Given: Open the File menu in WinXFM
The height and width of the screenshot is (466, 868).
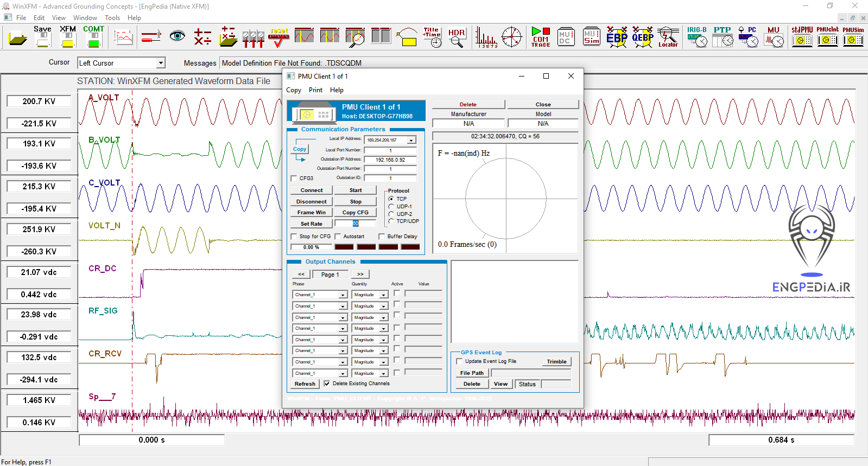Looking at the screenshot, I should click(x=21, y=18).
